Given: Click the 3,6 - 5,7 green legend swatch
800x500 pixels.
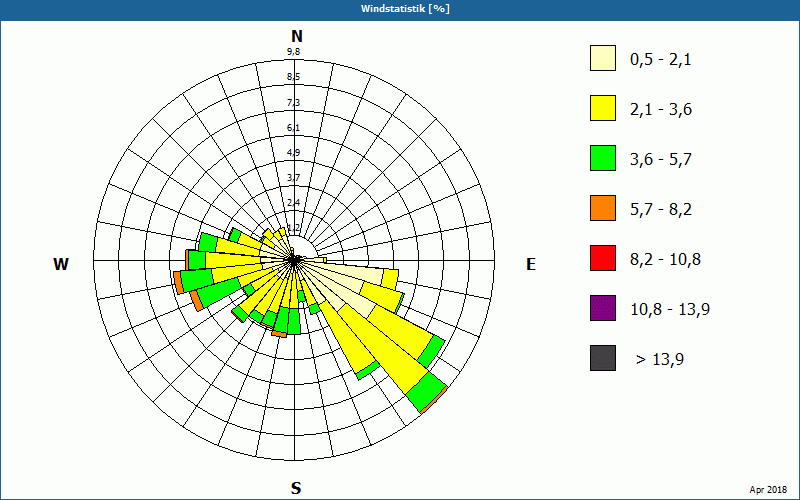Looking at the screenshot, I should click(603, 158).
